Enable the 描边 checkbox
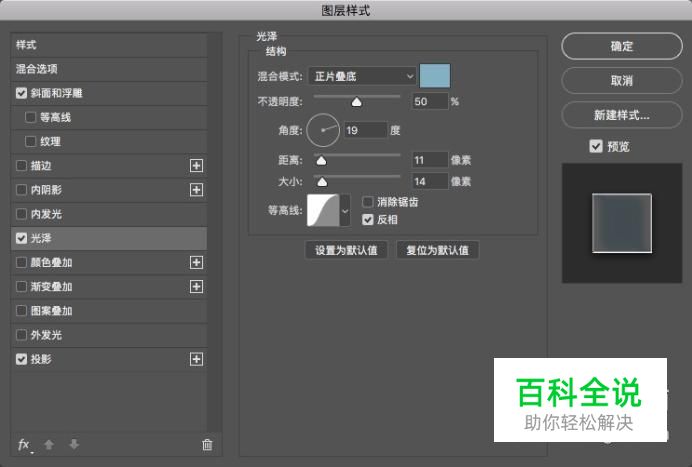692x467 pixels. [x=21, y=166]
